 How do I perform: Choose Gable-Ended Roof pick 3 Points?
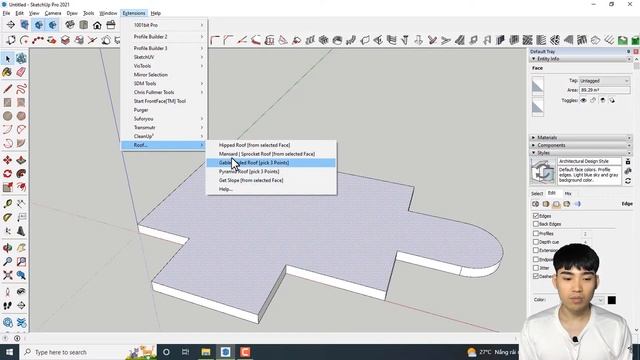pyautogui.click(x=271, y=162)
